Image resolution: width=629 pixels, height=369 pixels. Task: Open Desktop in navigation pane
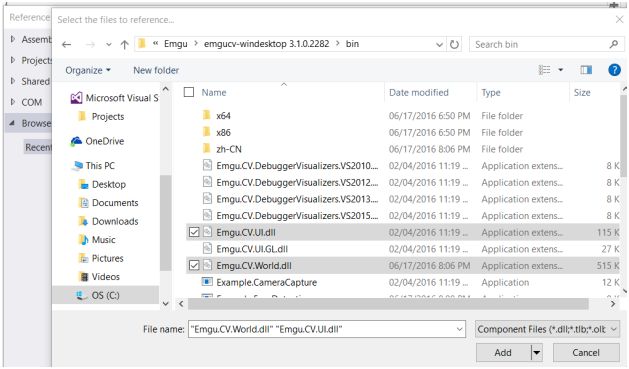point(103,184)
